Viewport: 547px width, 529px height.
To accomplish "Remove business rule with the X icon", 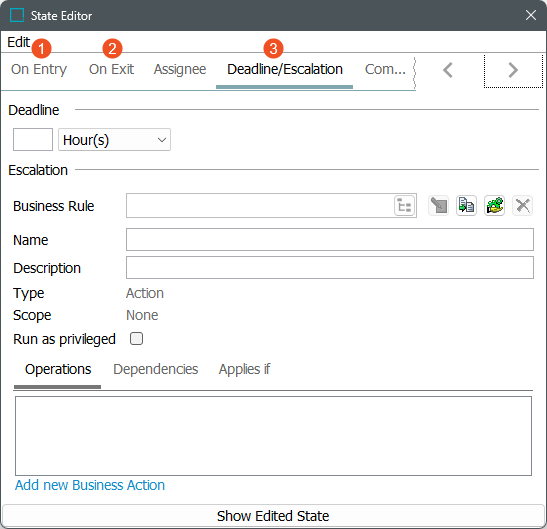I will tap(522, 206).
